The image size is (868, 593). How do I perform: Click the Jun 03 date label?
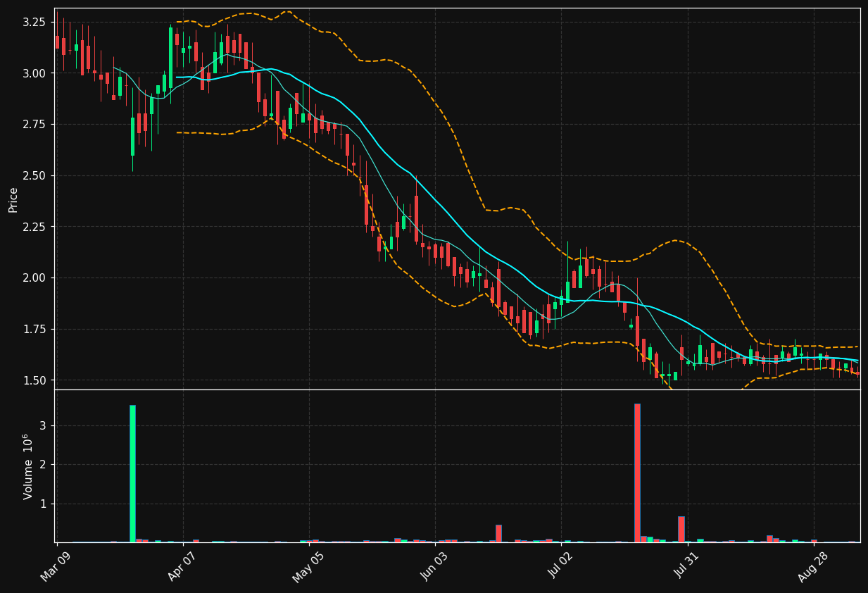click(434, 566)
